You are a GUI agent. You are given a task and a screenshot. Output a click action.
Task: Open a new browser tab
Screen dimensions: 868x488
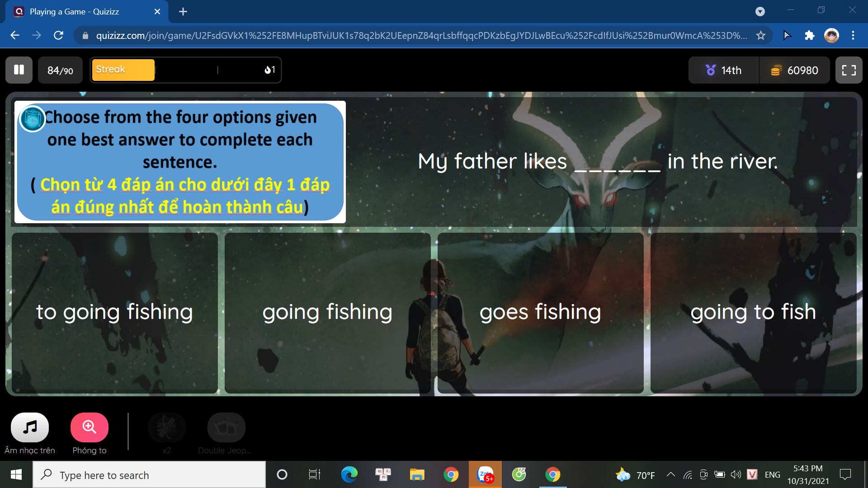pyautogui.click(x=183, y=12)
